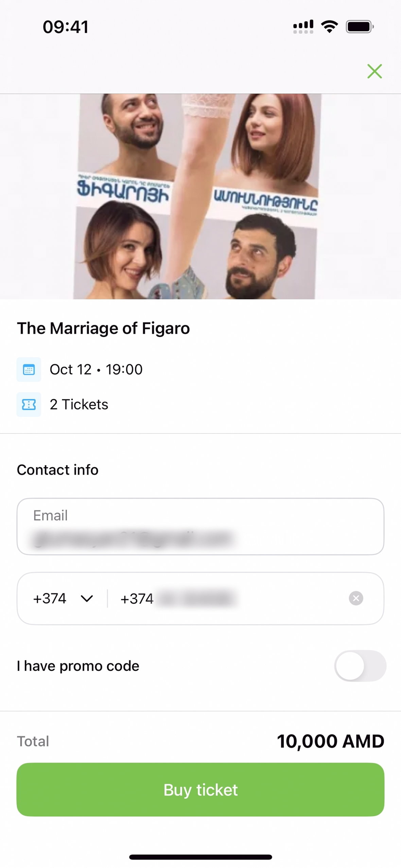Tap the home indicator bar
The image size is (401, 868).
(201, 857)
